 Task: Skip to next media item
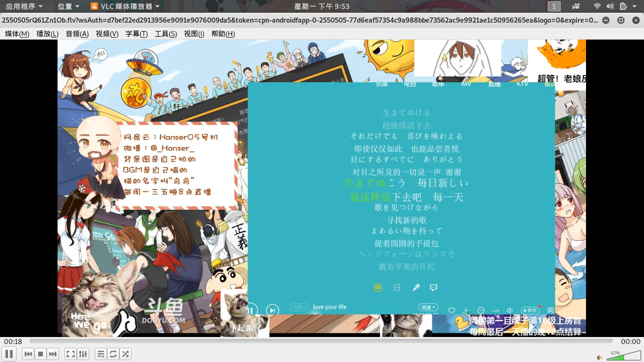(x=53, y=354)
